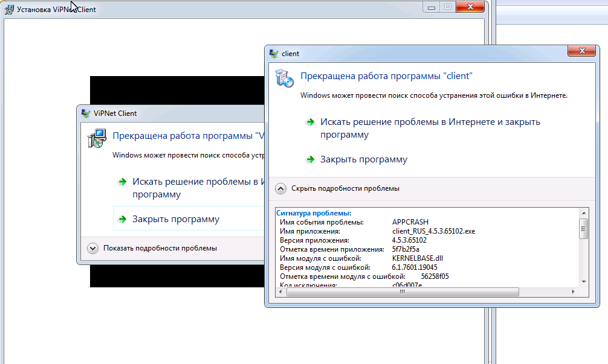Click the Скрыть подробности проблемы label

345,188
